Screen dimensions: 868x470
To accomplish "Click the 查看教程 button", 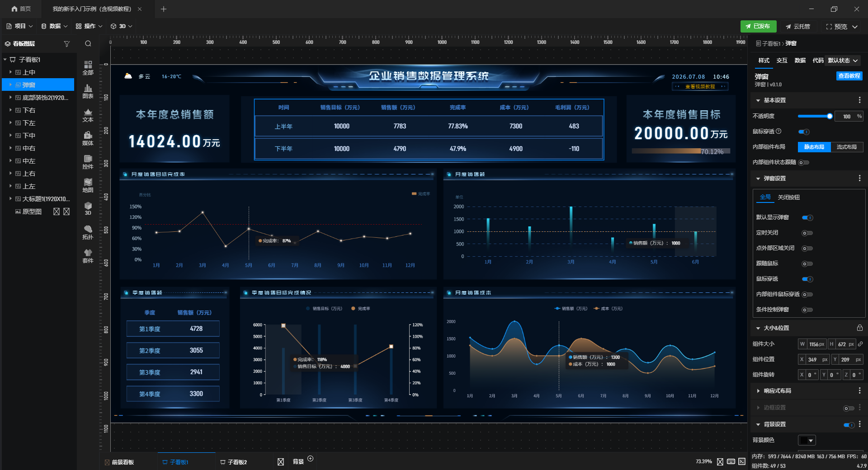I will (x=849, y=76).
